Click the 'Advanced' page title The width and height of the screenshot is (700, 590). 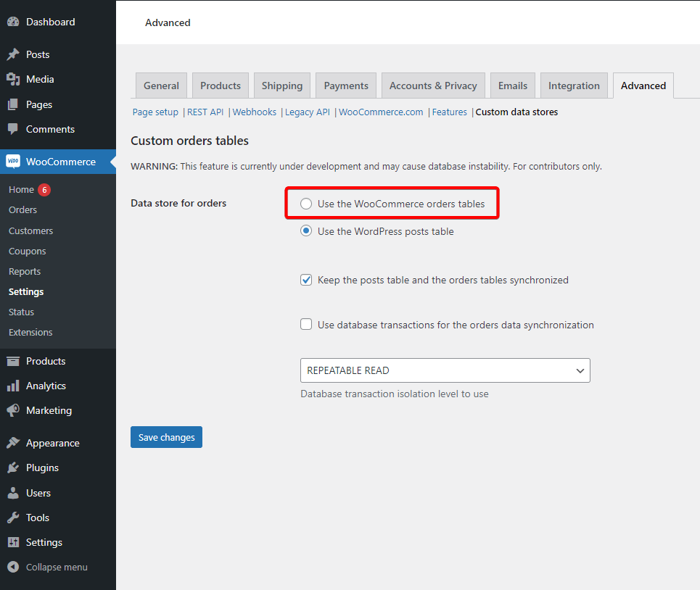pyautogui.click(x=168, y=22)
